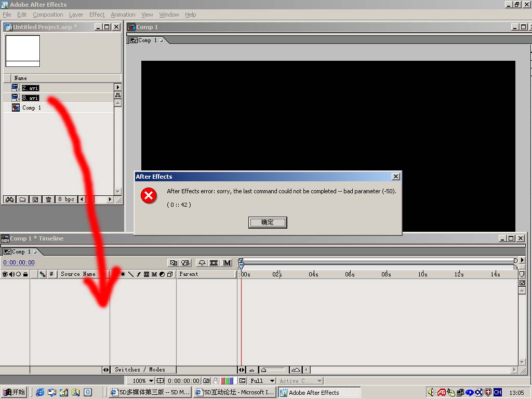Toggle the shy layers hide button
Image resolution: width=532 pixels, height=399 pixels.
(x=202, y=263)
